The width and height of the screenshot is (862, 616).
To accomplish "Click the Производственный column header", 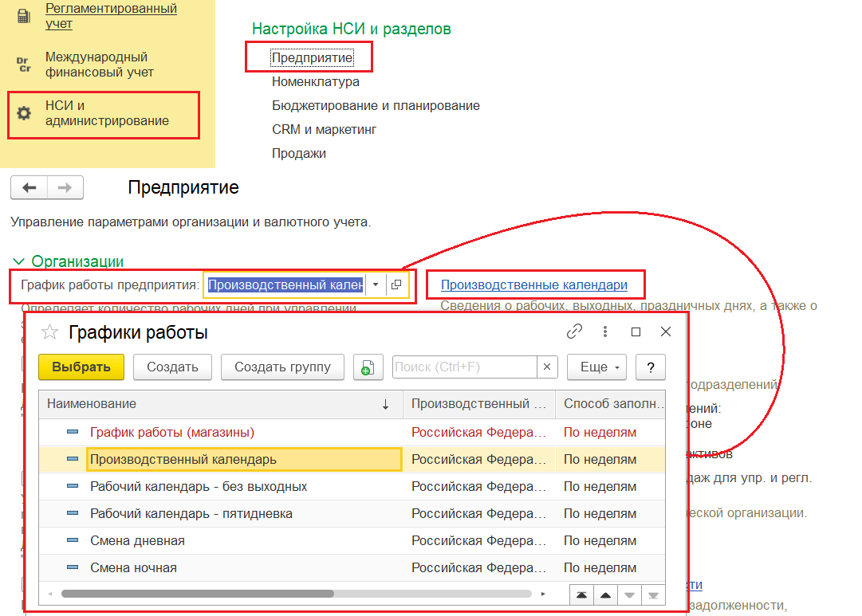I will coord(478,404).
